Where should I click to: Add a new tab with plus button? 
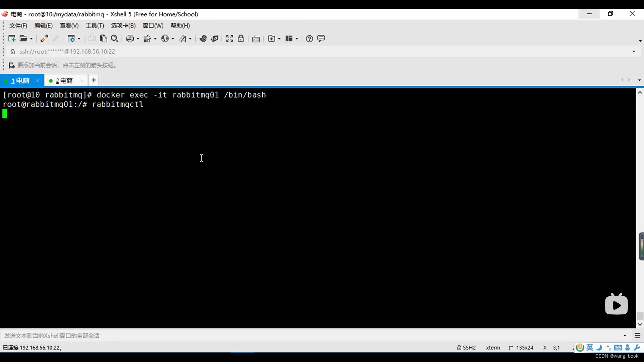coord(94,80)
